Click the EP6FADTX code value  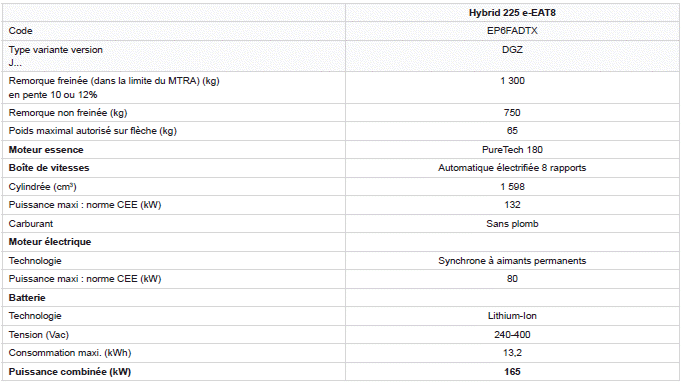click(512, 31)
